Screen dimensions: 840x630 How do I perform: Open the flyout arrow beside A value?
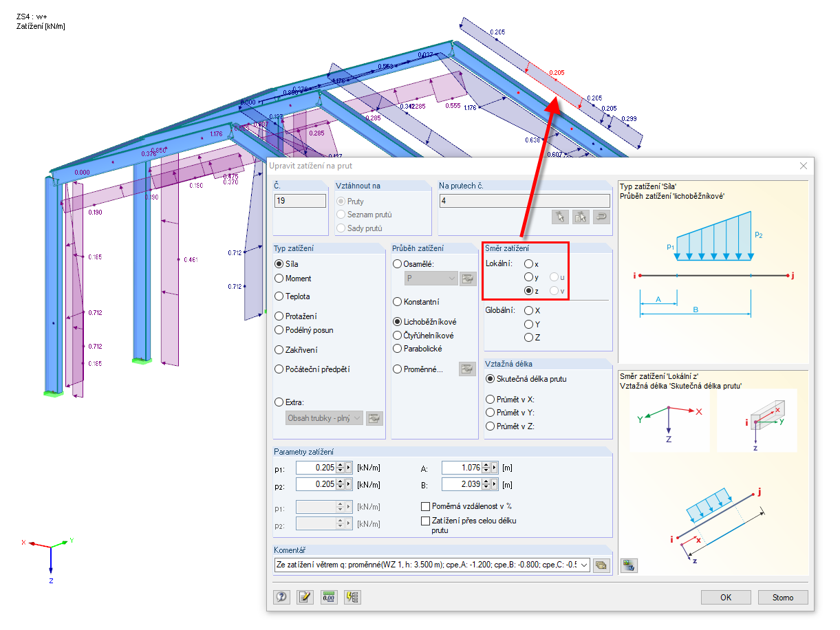click(x=495, y=468)
